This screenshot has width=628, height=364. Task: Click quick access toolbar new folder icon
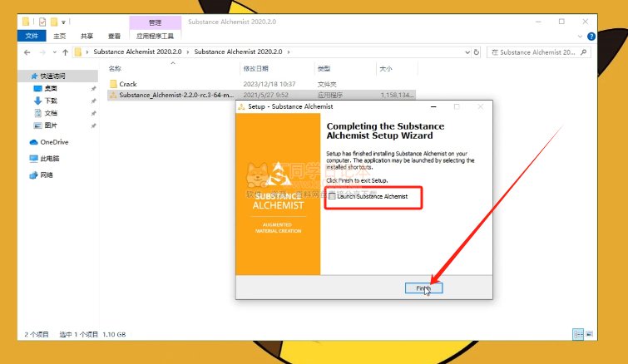point(54,22)
